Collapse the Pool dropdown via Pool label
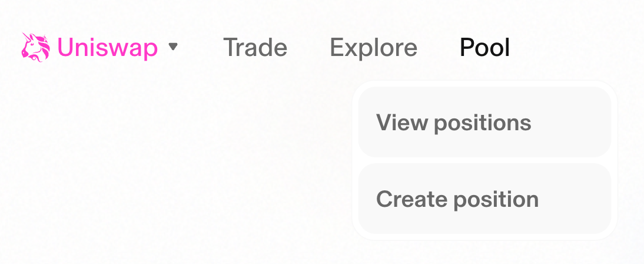The width and height of the screenshot is (644, 264). click(484, 48)
